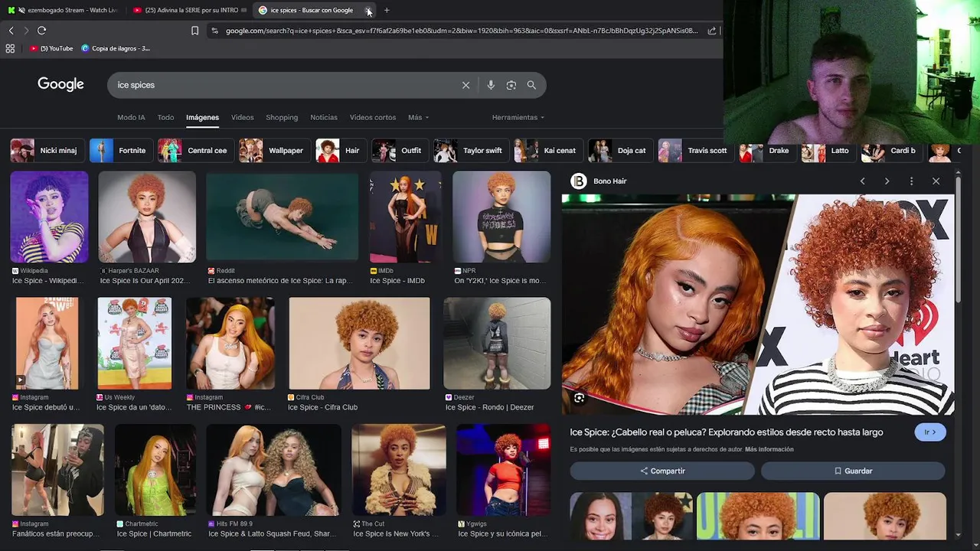Start voice search microphone icon
Viewport: 980px width, 551px height.
(491, 85)
